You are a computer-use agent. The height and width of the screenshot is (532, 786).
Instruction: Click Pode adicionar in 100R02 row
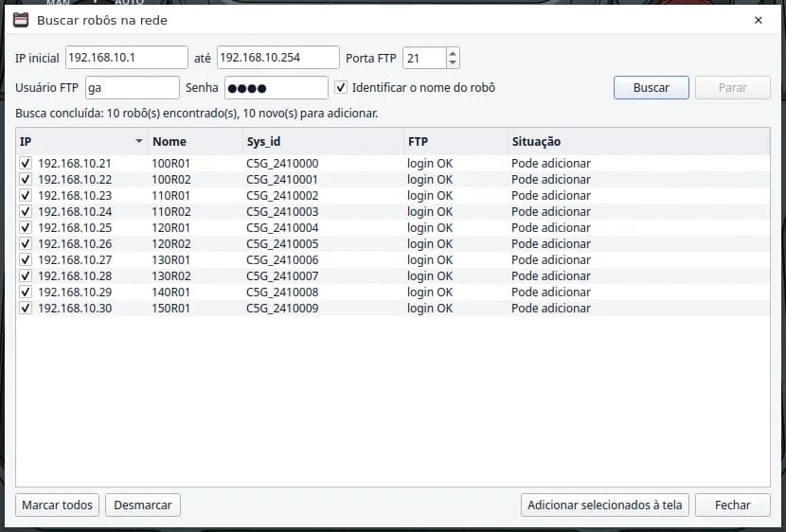551,179
